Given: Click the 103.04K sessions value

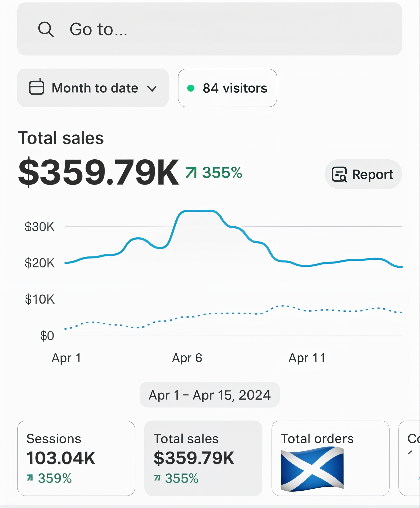Looking at the screenshot, I should coord(61,458).
